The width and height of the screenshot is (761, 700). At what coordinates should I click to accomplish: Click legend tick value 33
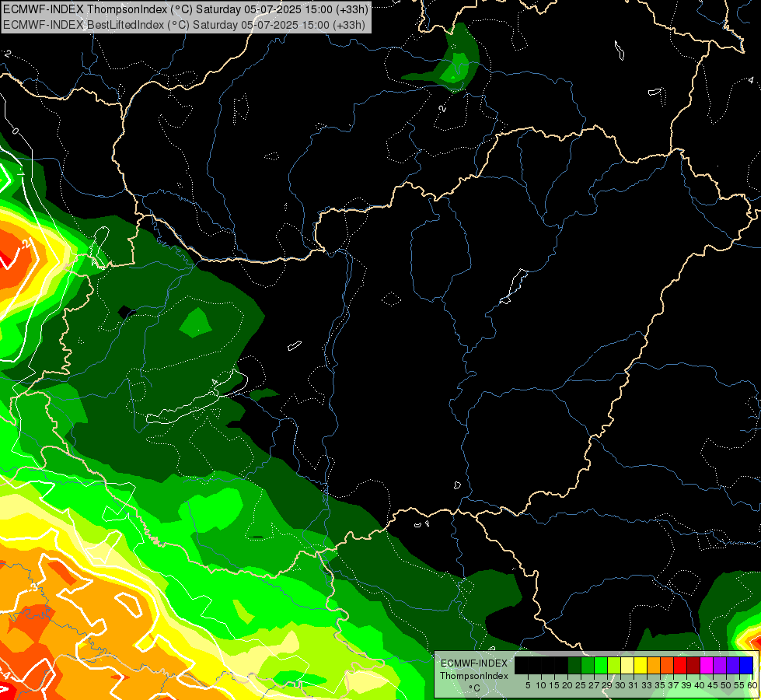647,685
